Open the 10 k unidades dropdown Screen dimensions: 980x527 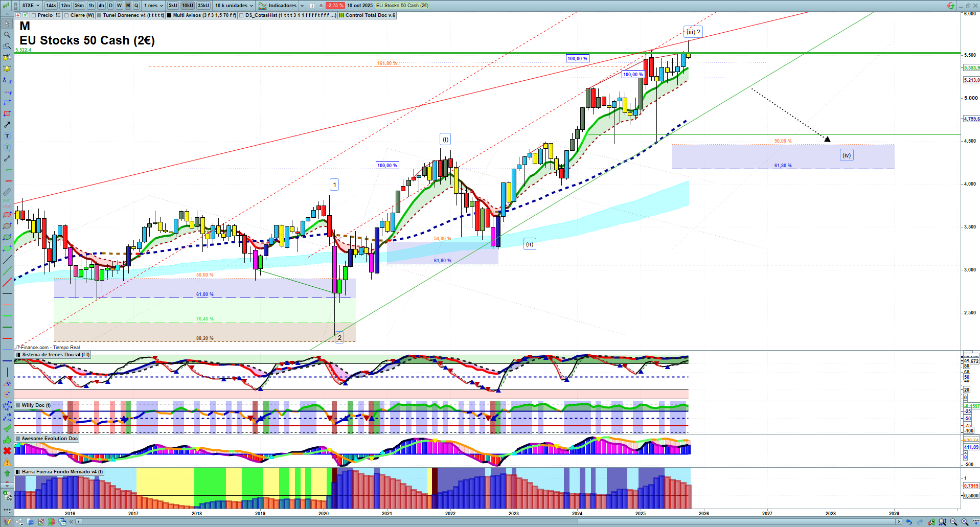point(234,6)
